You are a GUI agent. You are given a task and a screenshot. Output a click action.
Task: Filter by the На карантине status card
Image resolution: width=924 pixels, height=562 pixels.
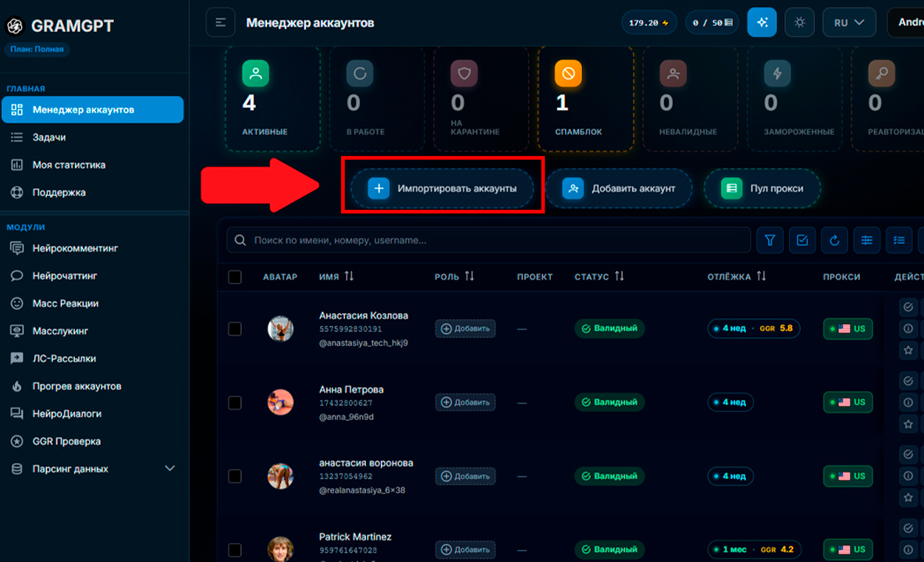click(482, 99)
